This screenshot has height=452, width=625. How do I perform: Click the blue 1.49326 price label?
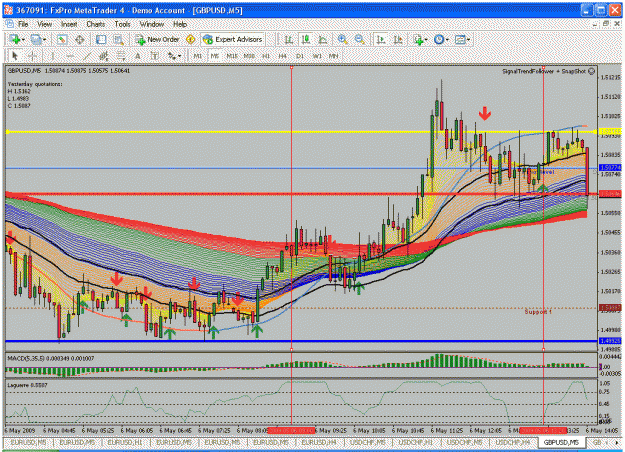[x=610, y=341]
